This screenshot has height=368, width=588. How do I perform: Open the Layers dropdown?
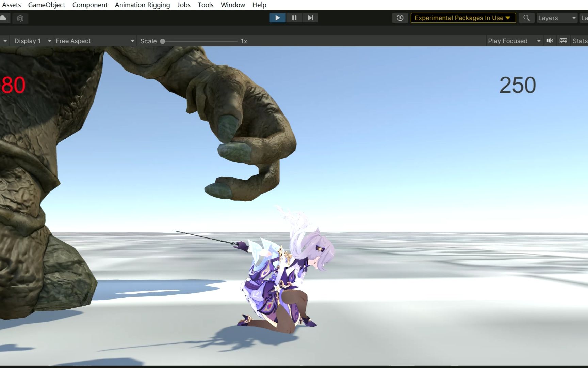coord(557,18)
